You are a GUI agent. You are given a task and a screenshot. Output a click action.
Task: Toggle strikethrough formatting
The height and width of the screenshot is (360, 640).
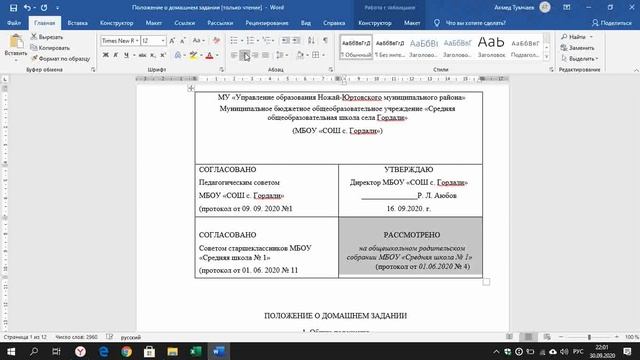click(142, 55)
